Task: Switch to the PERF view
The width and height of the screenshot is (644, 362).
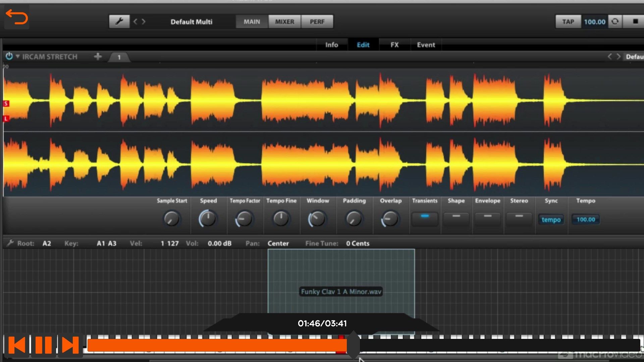Action: 317,22
